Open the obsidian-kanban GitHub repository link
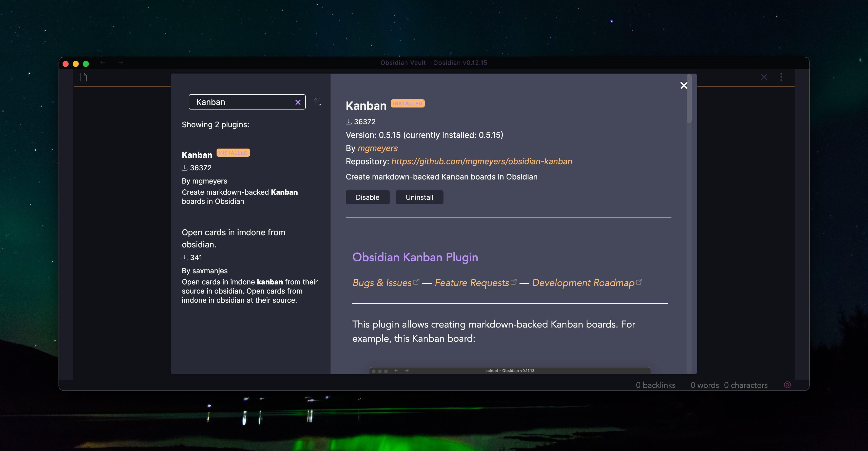The width and height of the screenshot is (868, 451). (x=481, y=161)
